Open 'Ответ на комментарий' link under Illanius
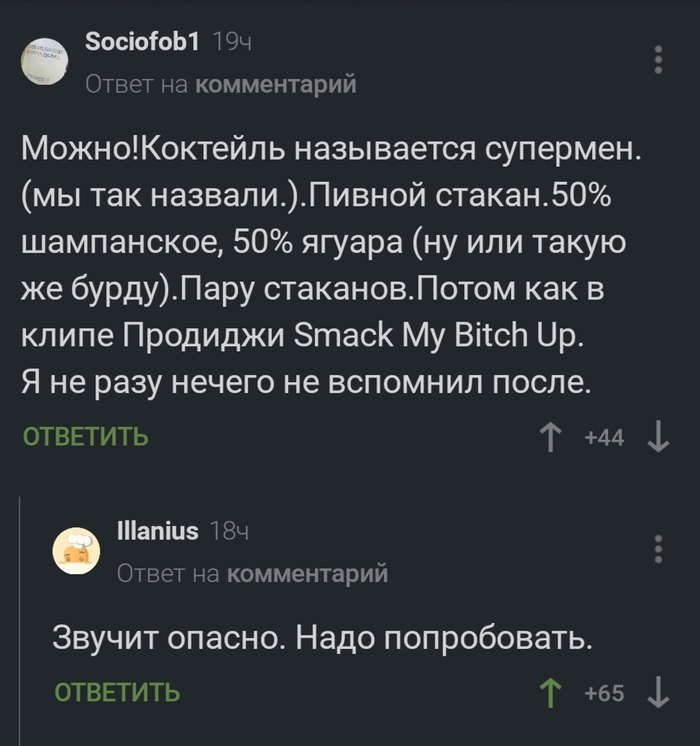The image size is (700, 746). click(x=252, y=573)
